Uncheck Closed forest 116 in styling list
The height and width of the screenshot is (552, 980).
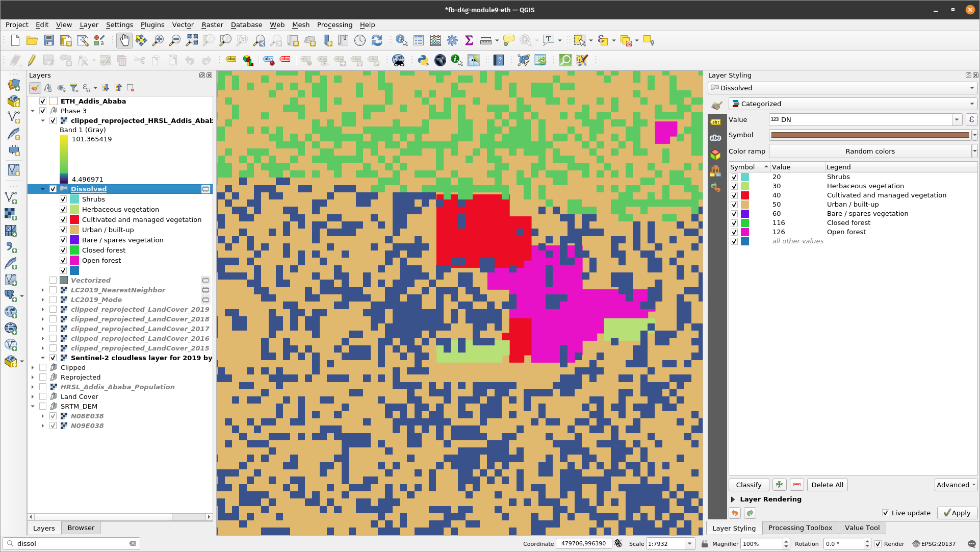click(734, 223)
